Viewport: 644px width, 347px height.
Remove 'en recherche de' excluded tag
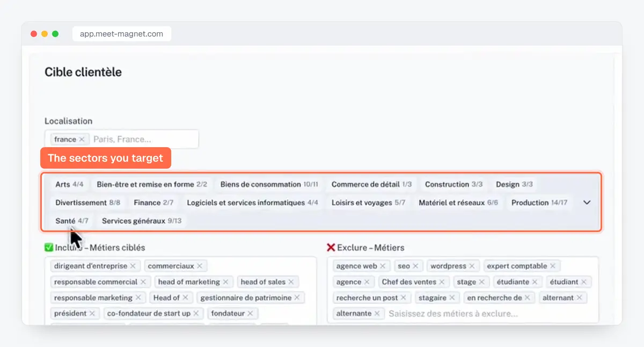click(x=528, y=298)
